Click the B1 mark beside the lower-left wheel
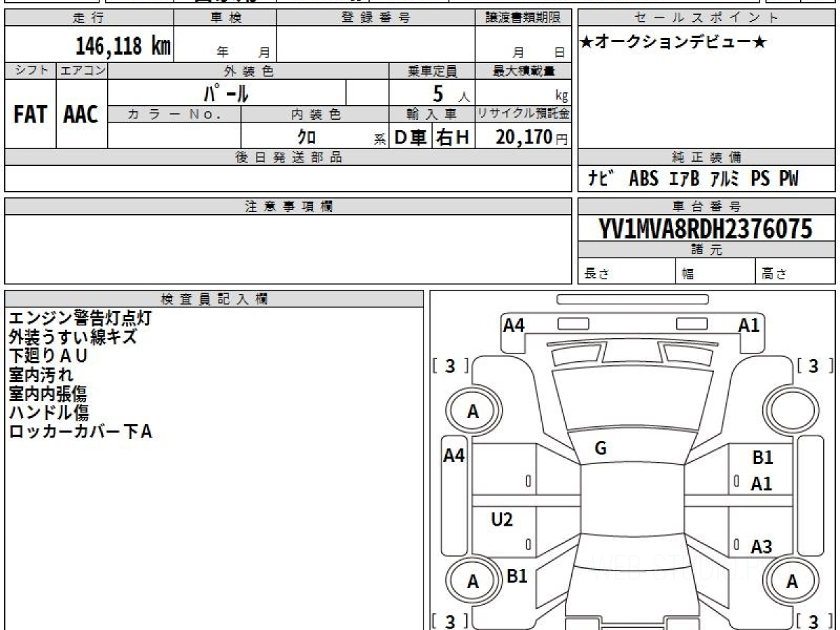840x630 pixels. pyautogui.click(x=517, y=576)
